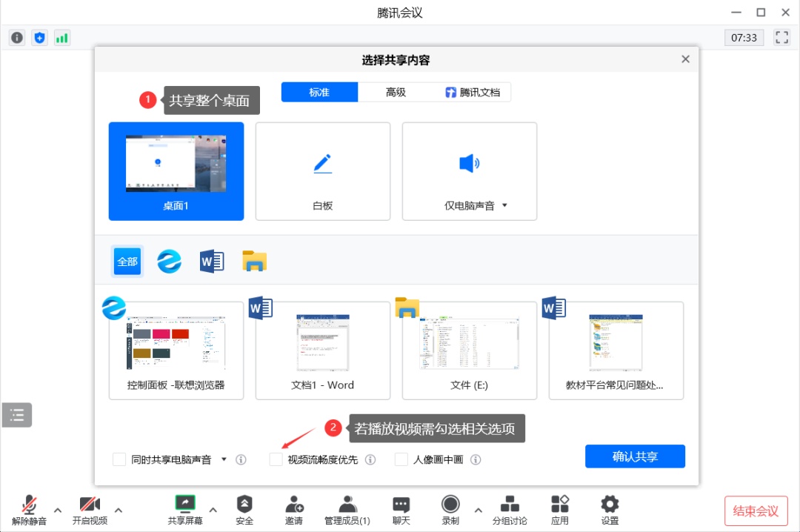Expand the 仅电脑声音 dropdown arrow
Image resolution: width=800 pixels, height=532 pixels.
click(505, 205)
